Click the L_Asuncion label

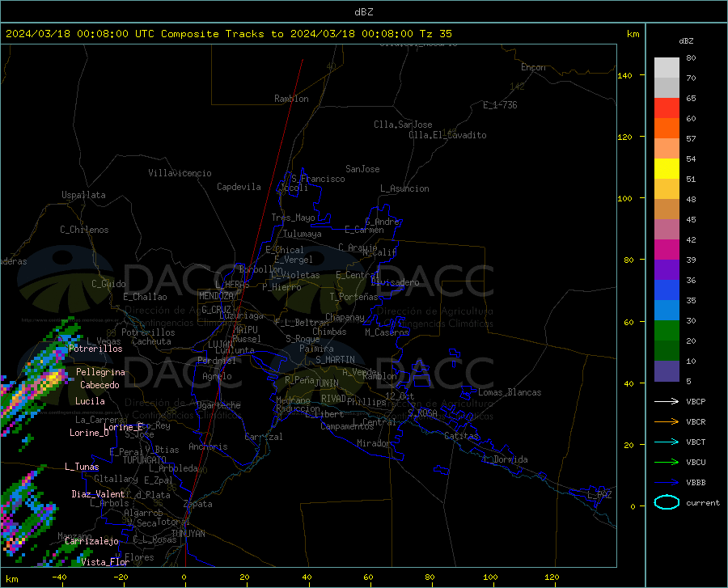pos(404,188)
